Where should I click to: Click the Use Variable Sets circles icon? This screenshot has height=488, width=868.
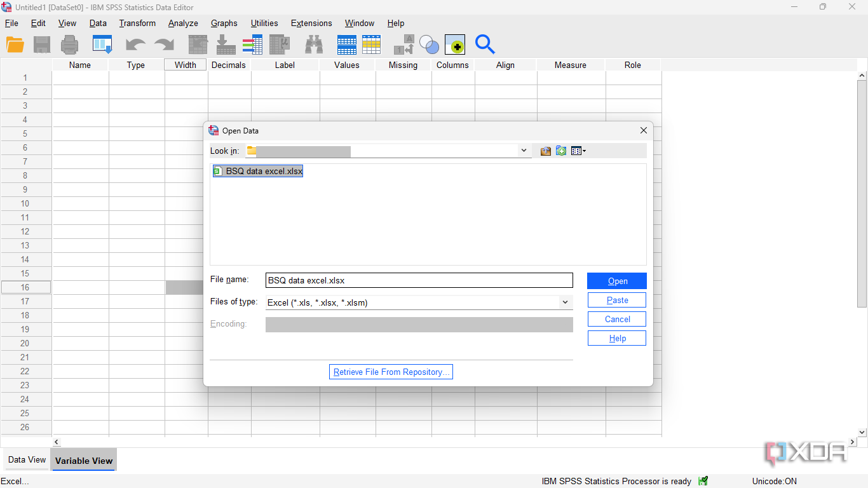point(429,44)
